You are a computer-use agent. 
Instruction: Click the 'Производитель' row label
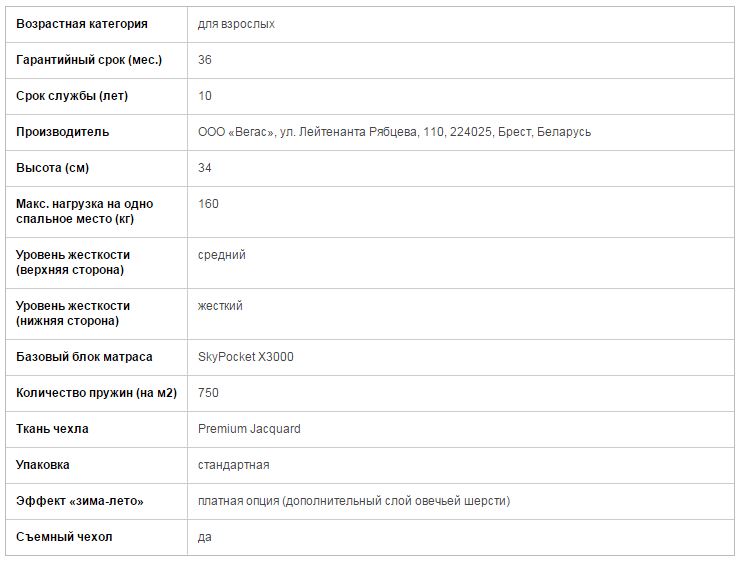tap(63, 132)
